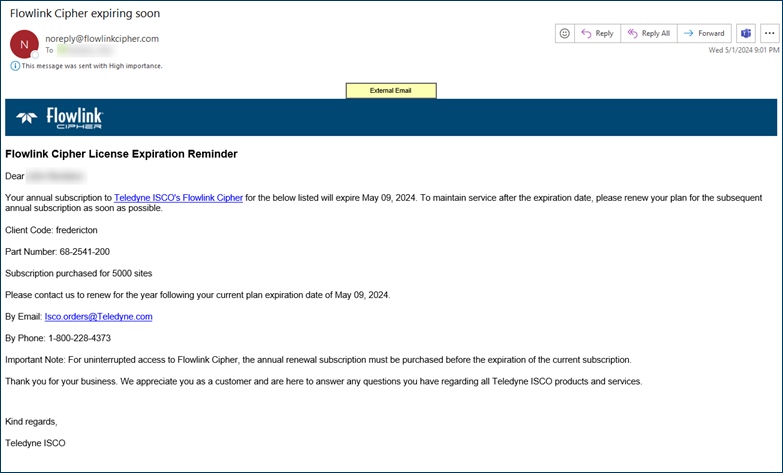
Task: Click the Flowlink Cipher logo in header
Action: tap(60, 119)
